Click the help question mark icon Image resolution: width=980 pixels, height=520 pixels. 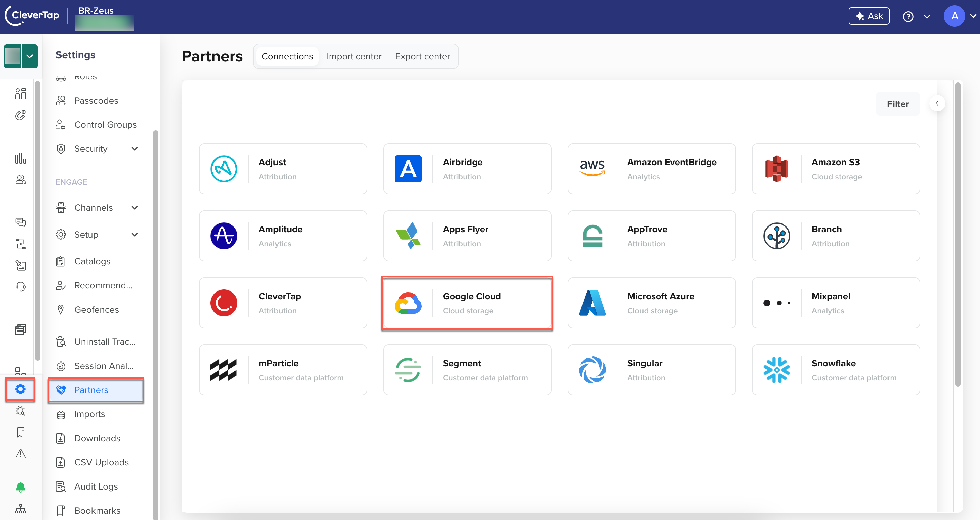[908, 16]
